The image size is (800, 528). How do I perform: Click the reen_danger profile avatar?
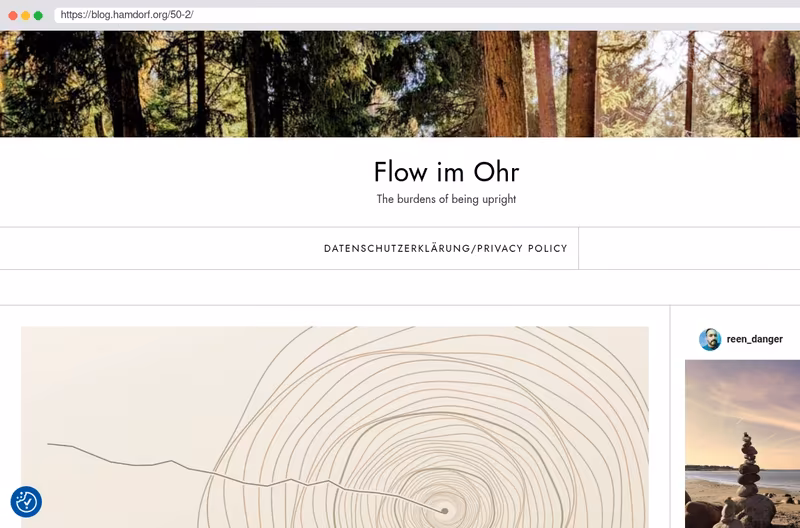(x=710, y=339)
